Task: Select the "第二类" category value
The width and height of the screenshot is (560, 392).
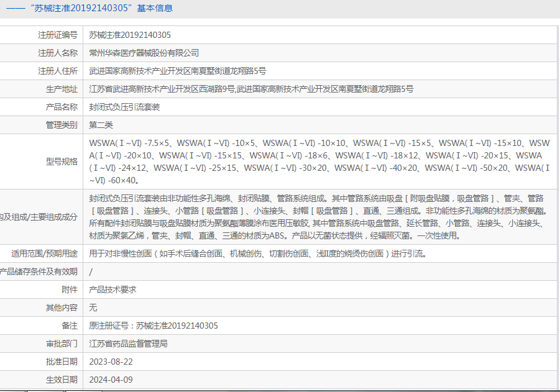Action: click(x=101, y=125)
